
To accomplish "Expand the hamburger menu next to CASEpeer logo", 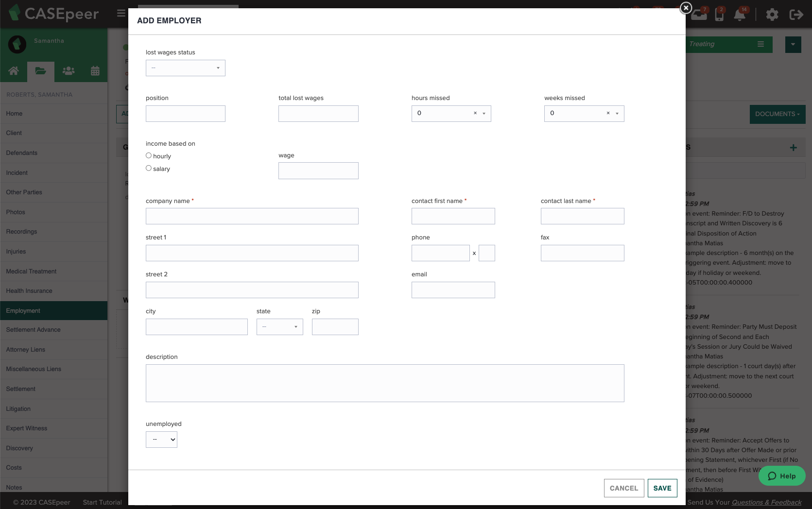I will click(121, 13).
